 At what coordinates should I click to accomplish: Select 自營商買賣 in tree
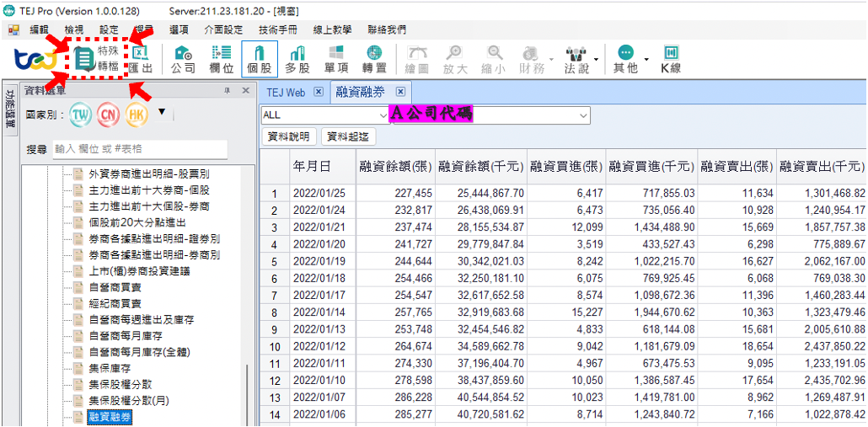115,287
